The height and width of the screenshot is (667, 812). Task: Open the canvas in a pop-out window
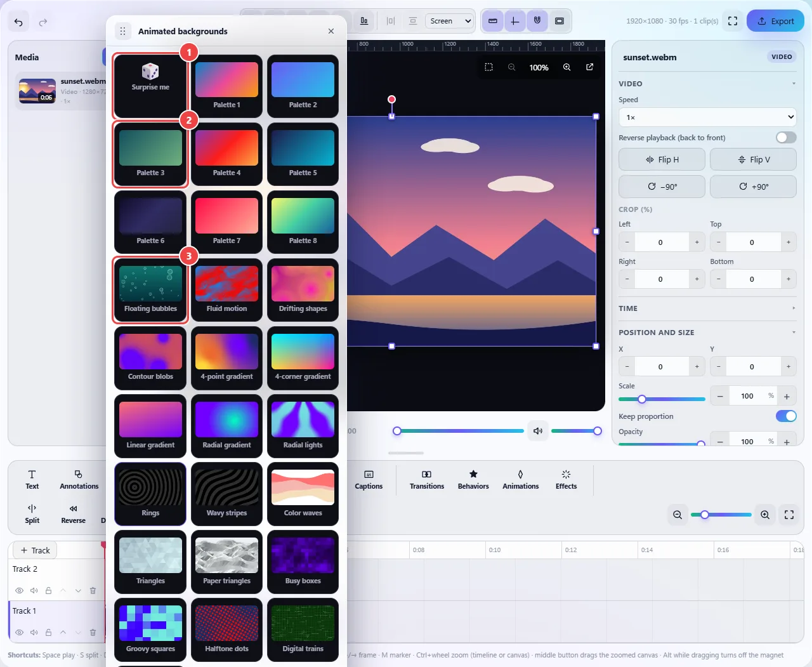click(x=589, y=67)
